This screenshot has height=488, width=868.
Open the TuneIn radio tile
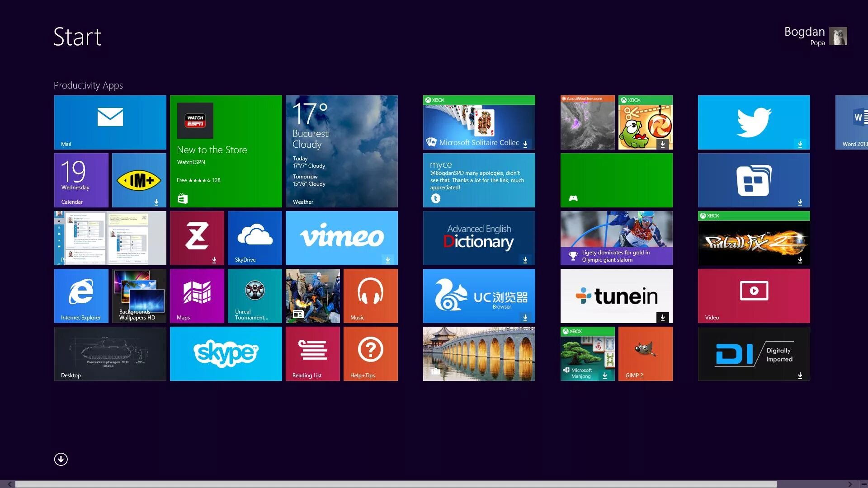(x=616, y=296)
